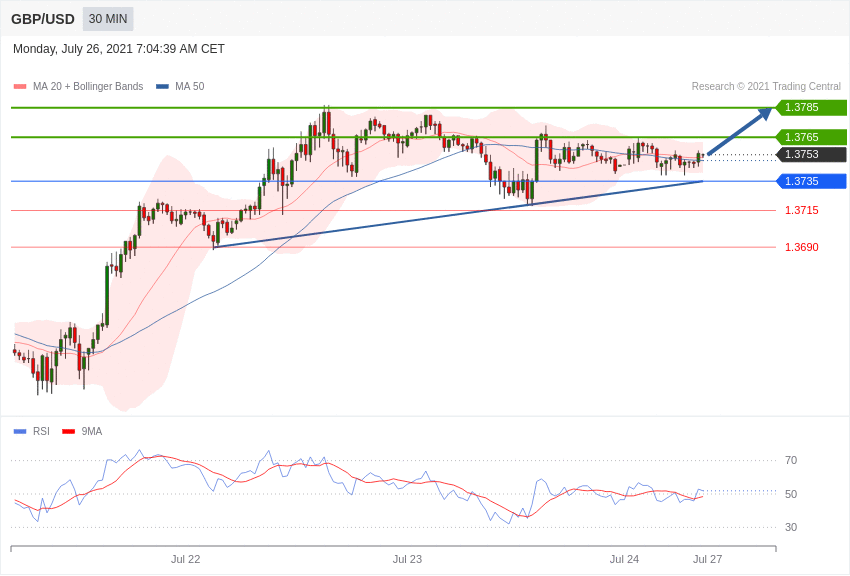
Task: Click the red 1.3690 support level
Action: pyautogui.click(x=802, y=247)
